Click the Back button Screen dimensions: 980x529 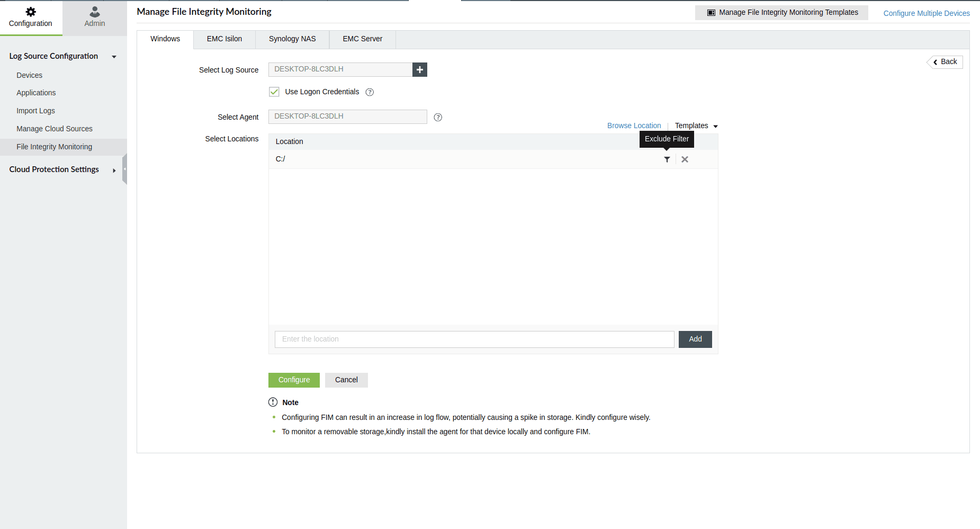(945, 62)
